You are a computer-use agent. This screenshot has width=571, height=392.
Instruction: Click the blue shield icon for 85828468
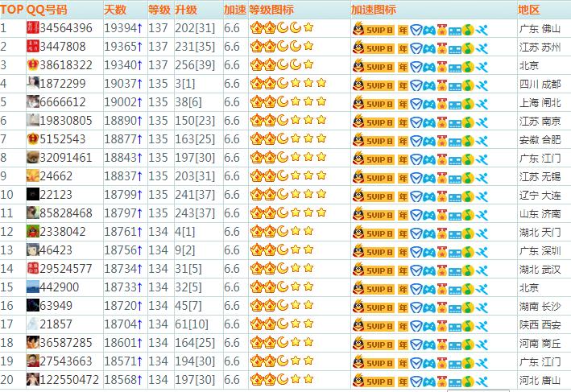click(x=416, y=215)
